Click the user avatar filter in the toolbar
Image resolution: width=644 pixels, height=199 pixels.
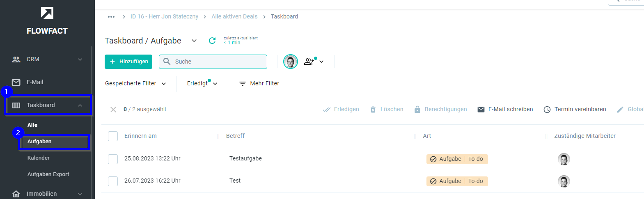291,62
